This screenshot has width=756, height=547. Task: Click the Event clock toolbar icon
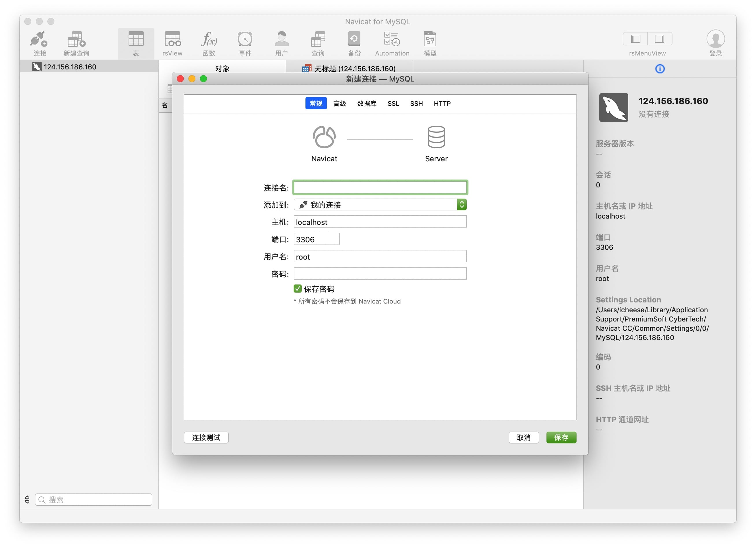point(245,40)
